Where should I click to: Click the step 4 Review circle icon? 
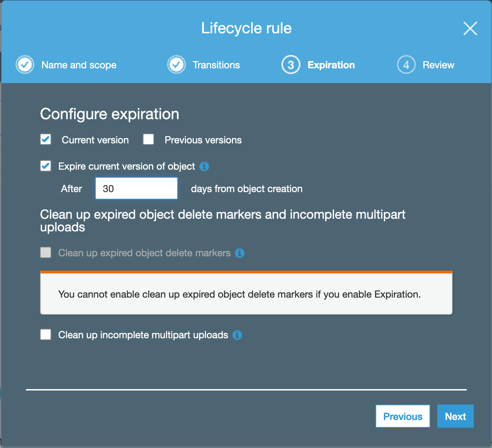tap(406, 65)
